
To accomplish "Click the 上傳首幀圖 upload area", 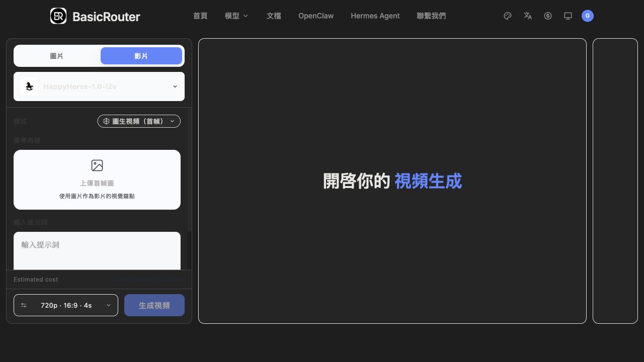I will (97, 179).
